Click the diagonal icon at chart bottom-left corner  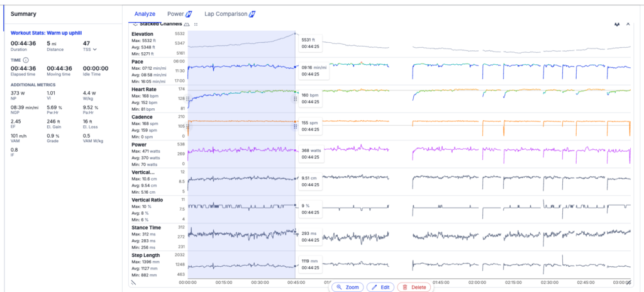[x=133, y=283]
